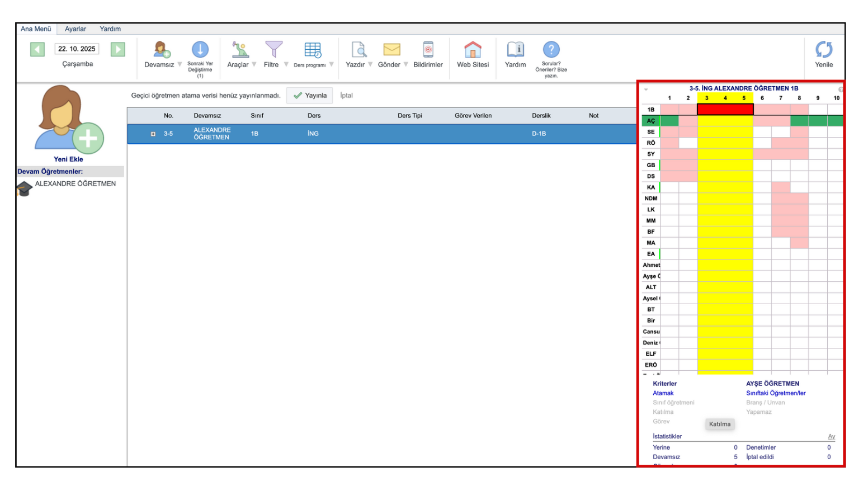Click the Yazdır print preview icon
Image resolution: width=868 pixels, height=491 pixels.
(x=358, y=50)
